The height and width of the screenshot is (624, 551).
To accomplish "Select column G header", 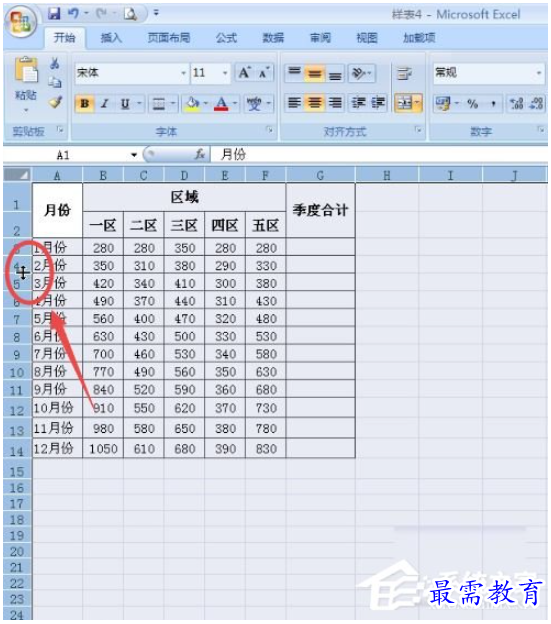I will [x=320, y=176].
